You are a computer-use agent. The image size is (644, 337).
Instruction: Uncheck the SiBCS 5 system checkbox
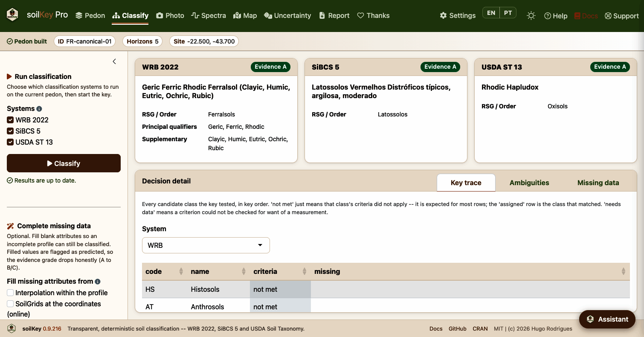[10, 131]
